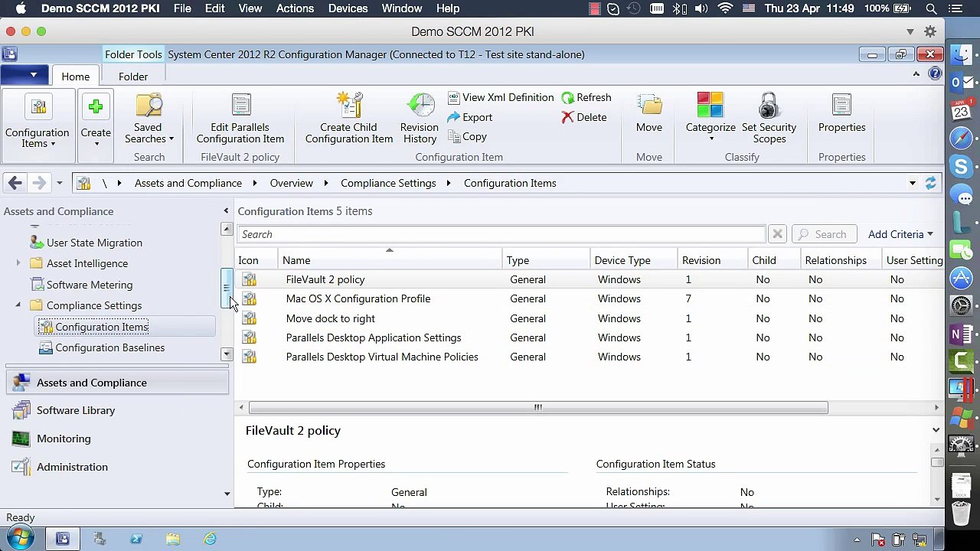The height and width of the screenshot is (551, 980).
Task: Open the Add Criteria dropdown
Action: [900, 234]
